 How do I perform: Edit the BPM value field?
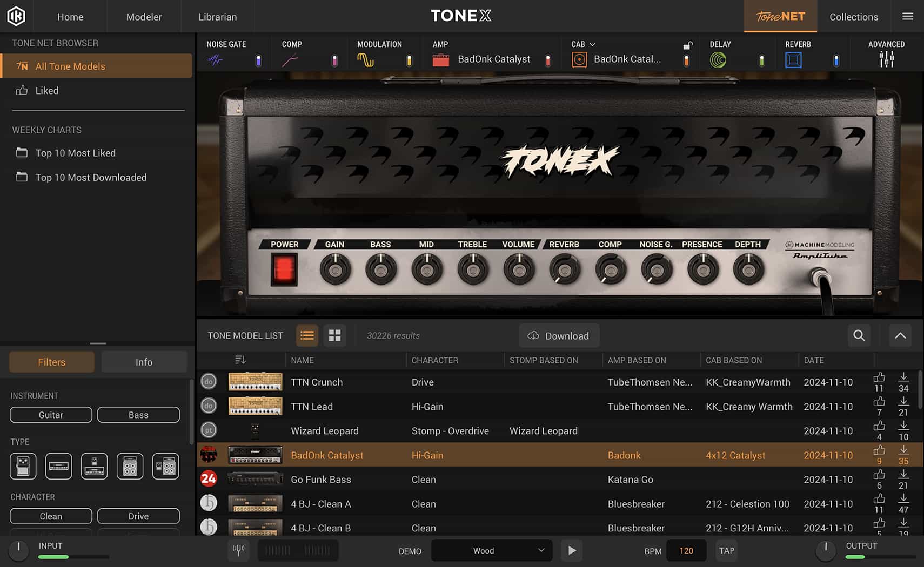pyautogui.click(x=686, y=550)
